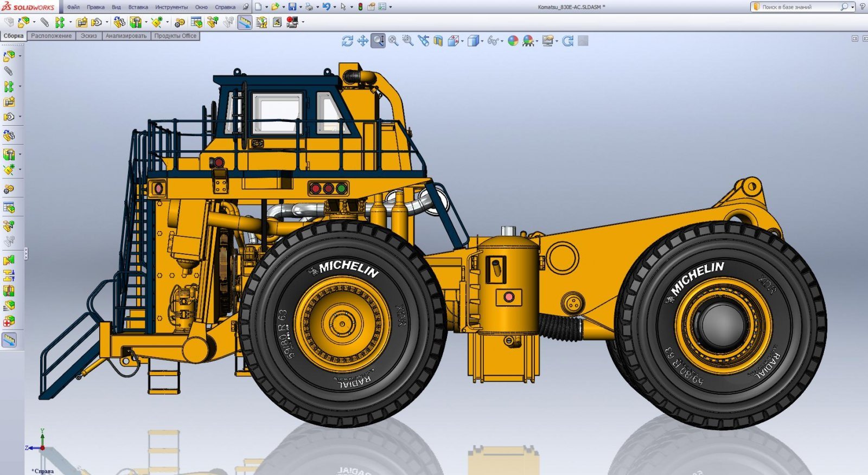Click the Zoom to Fit magnifier icon
The image size is (868, 475).
point(393,41)
